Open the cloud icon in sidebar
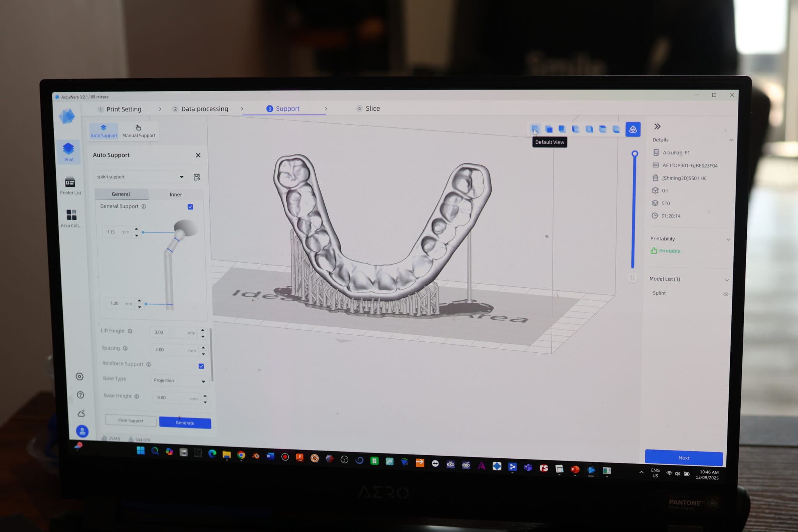 [x=81, y=414]
